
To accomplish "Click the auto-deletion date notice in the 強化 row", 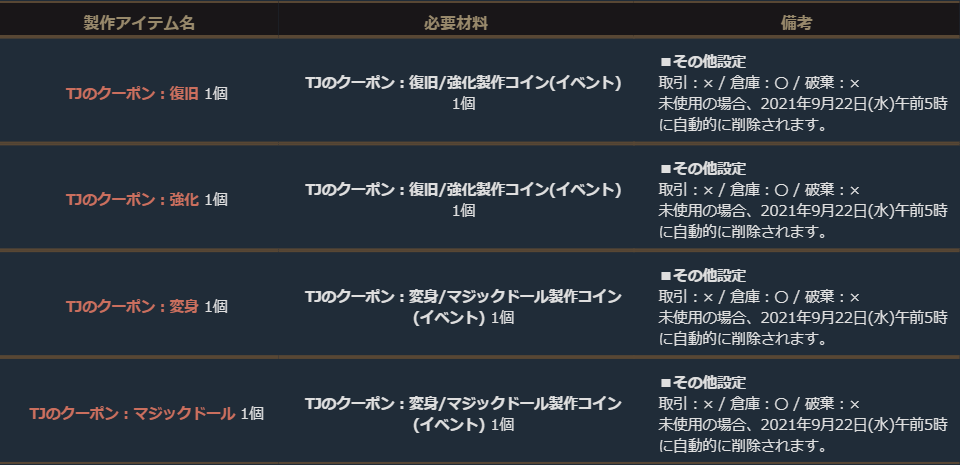I will pyautogui.click(x=802, y=221).
